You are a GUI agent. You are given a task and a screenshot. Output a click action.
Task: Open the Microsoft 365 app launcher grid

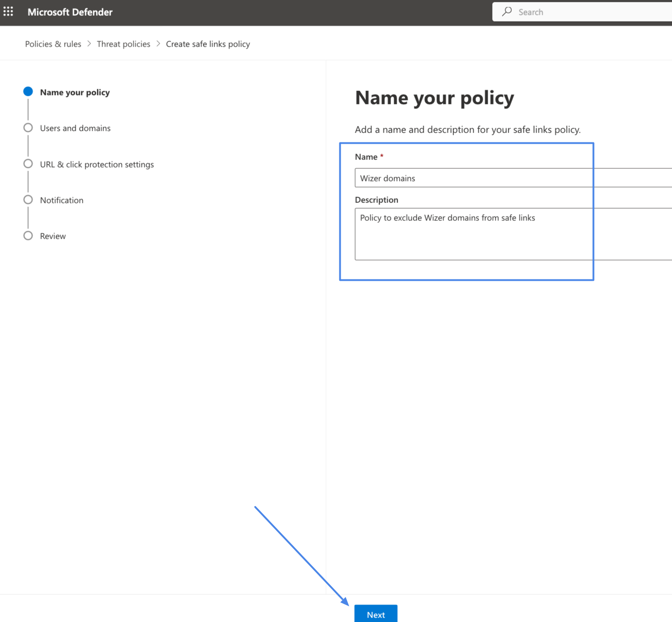click(x=8, y=12)
